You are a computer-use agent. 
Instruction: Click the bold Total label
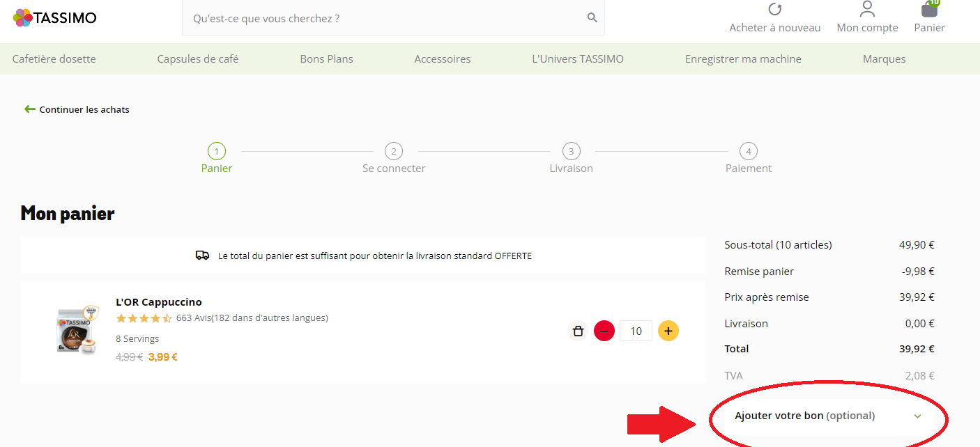click(x=737, y=349)
